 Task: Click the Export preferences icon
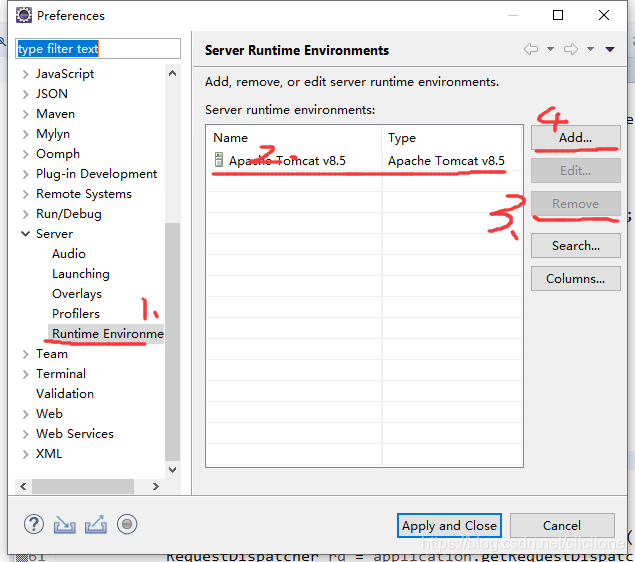[96, 525]
